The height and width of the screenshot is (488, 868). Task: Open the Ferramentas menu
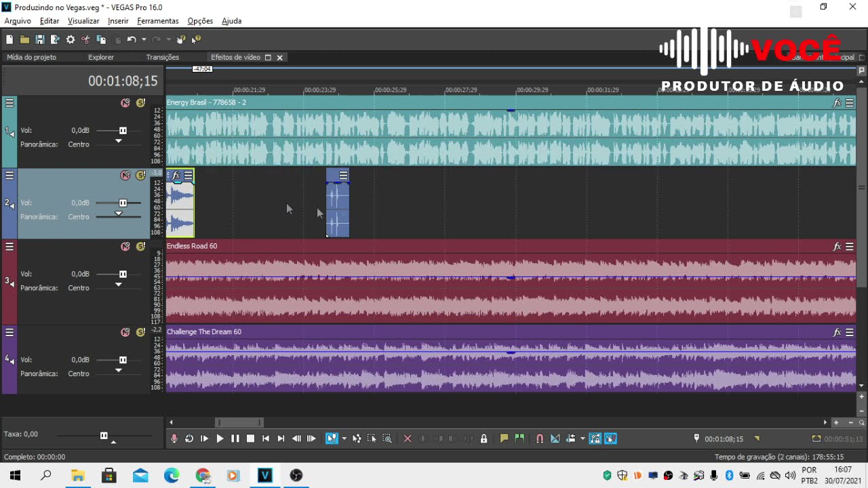[158, 21]
